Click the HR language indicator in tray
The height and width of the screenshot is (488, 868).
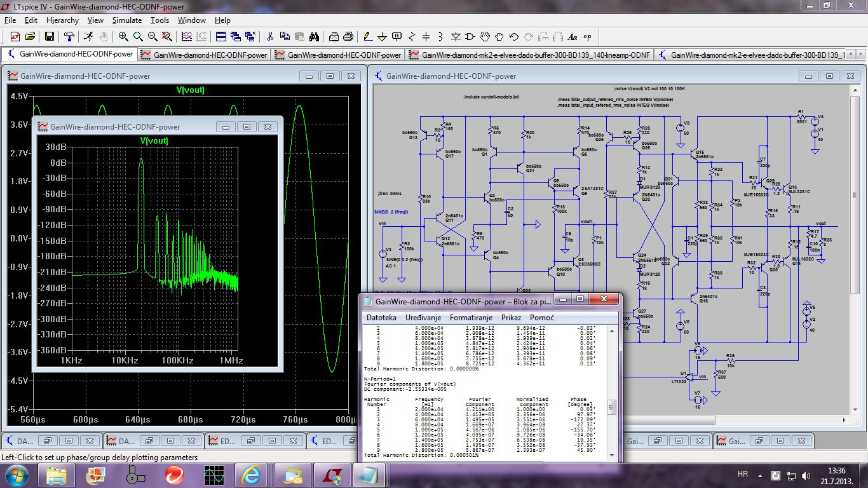[x=742, y=474]
